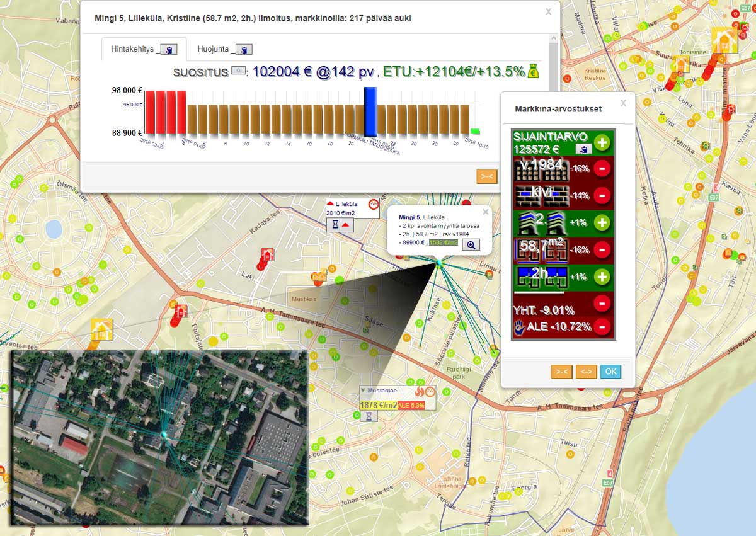Click the orange >-< button in price dialog

point(487,176)
